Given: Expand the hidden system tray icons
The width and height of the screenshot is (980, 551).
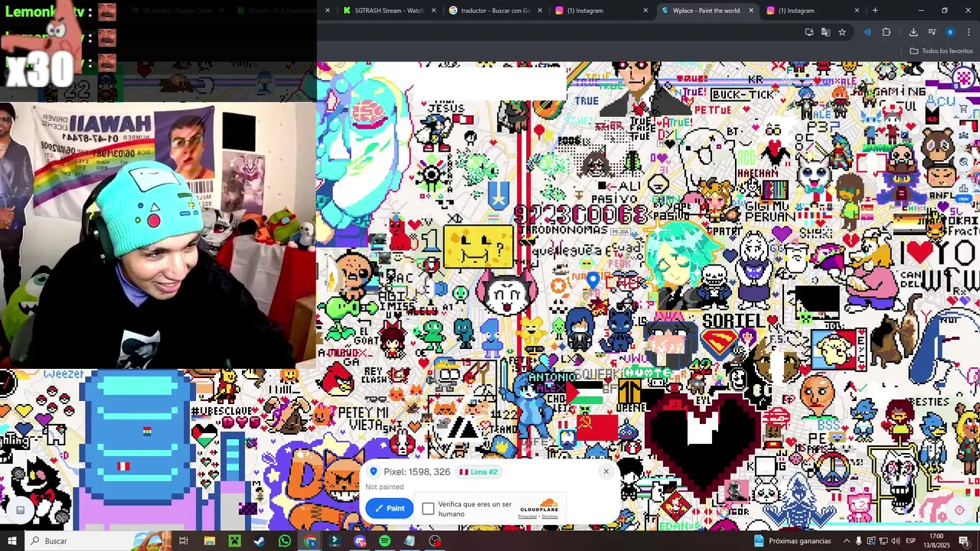Looking at the screenshot, I should [847, 541].
